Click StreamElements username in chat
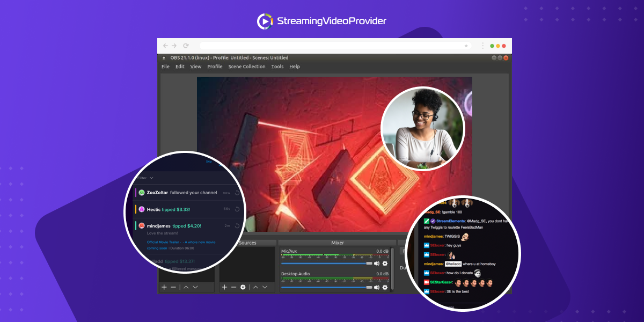Image resolution: width=644 pixels, height=322 pixels. click(451, 221)
